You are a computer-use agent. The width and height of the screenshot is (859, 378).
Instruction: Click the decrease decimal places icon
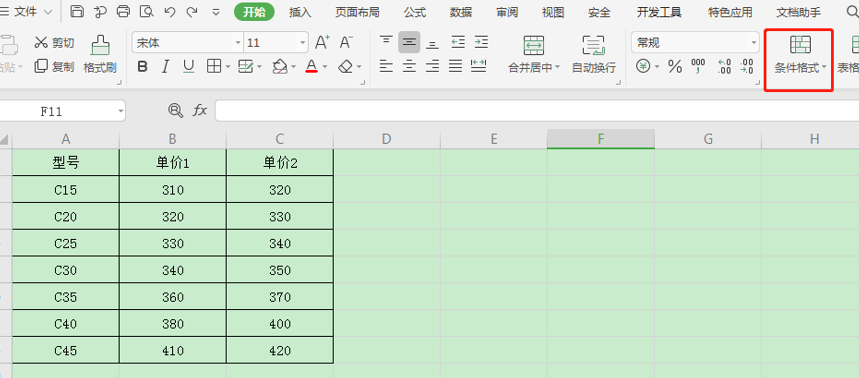pyautogui.click(x=746, y=67)
